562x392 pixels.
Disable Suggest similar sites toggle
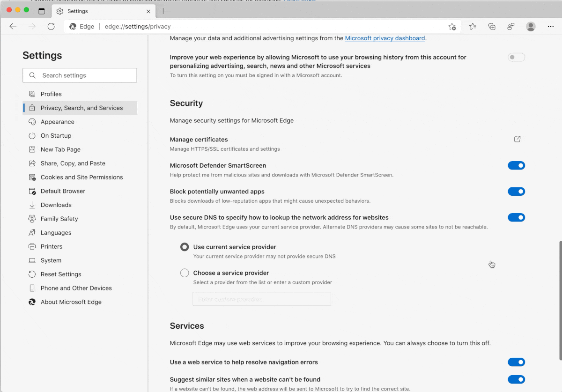point(516,379)
